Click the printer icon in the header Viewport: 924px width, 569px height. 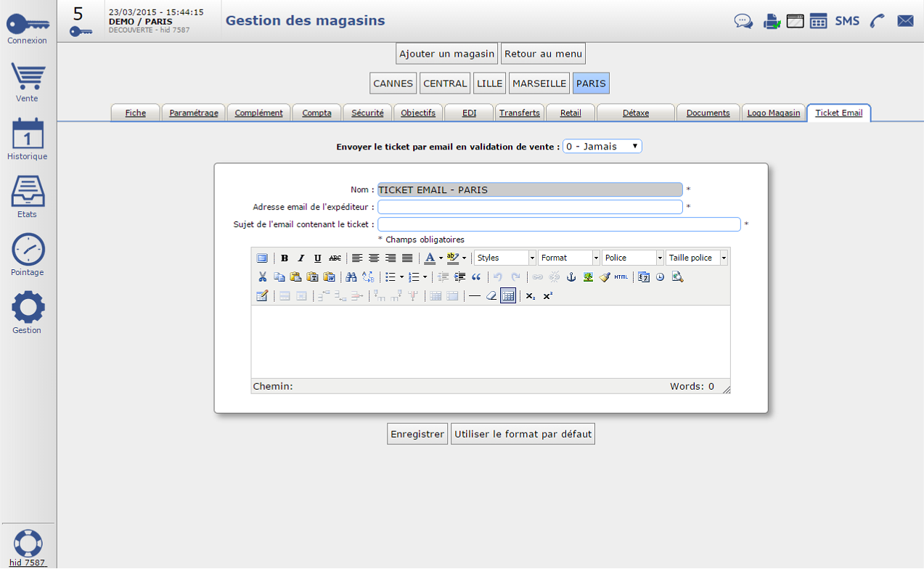click(771, 21)
